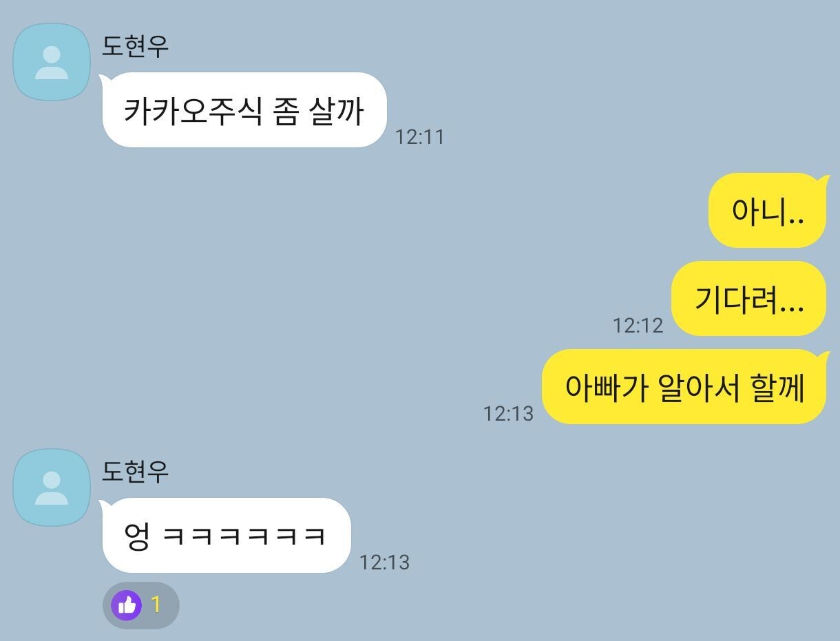The height and width of the screenshot is (641, 840).
Task: Tap the yellow reaction count 1
Action: click(x=156, y=605)
